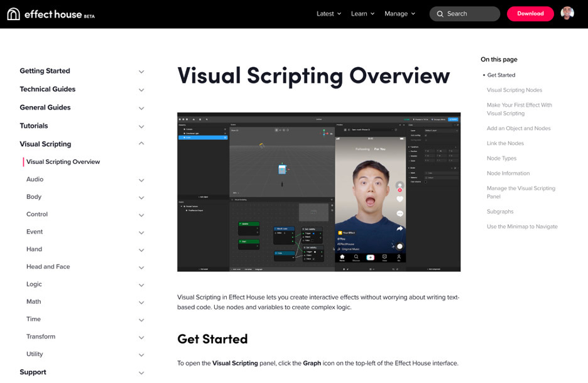Click the magnifier icon in search

pyautogui.click(x=440, y=14)
